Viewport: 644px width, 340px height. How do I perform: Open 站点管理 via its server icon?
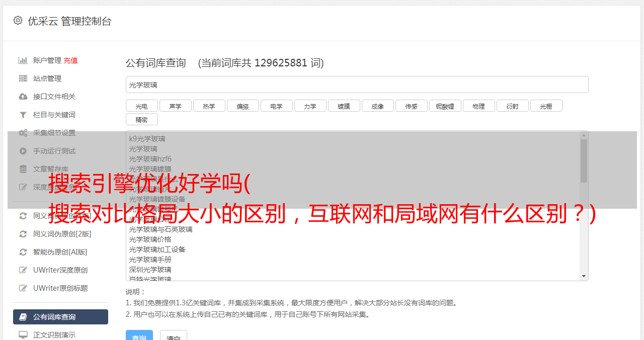coord(23,78)
